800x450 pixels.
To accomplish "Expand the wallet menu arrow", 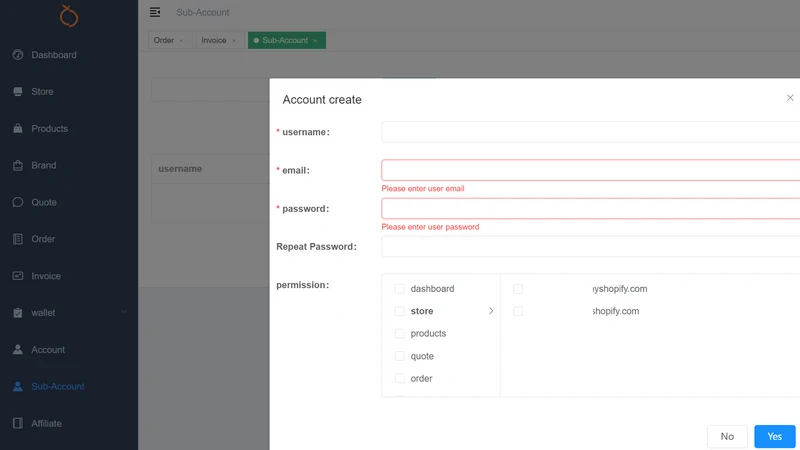I will point(123,312).
